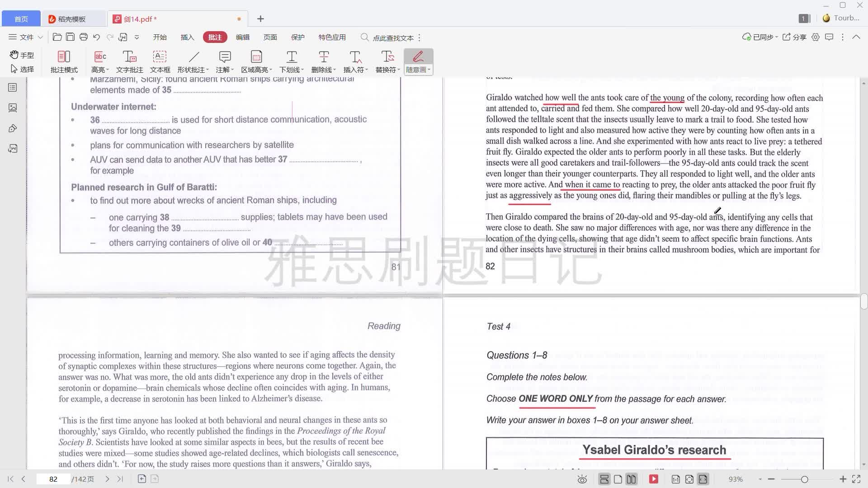Toggle two-page spread view

click(632, 479)
